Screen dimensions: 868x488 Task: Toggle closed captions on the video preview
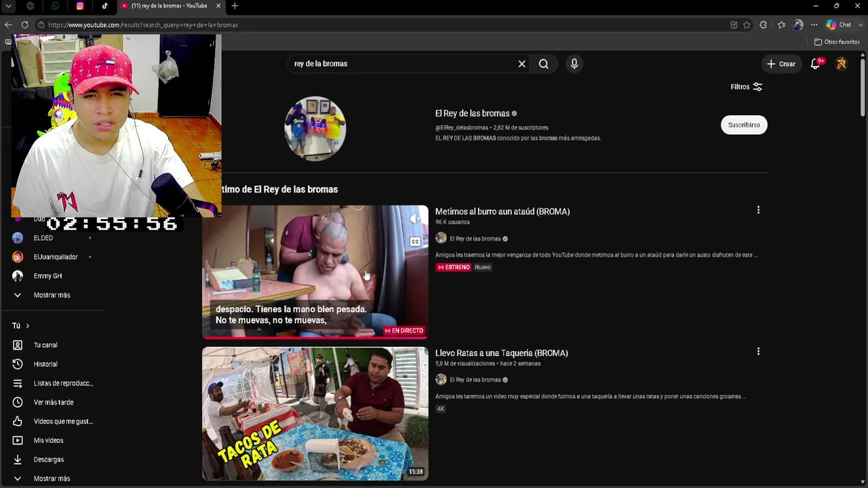415,241
